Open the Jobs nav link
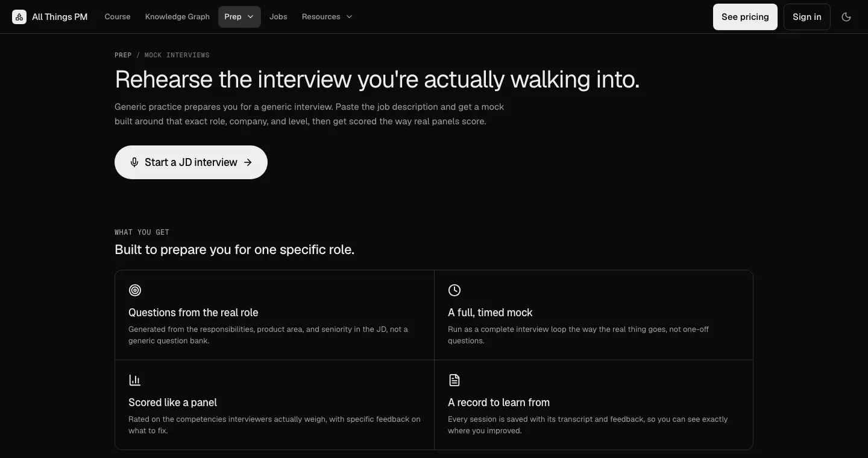The height and width of the screenshot is (458, 868). (x=278, y=17)
